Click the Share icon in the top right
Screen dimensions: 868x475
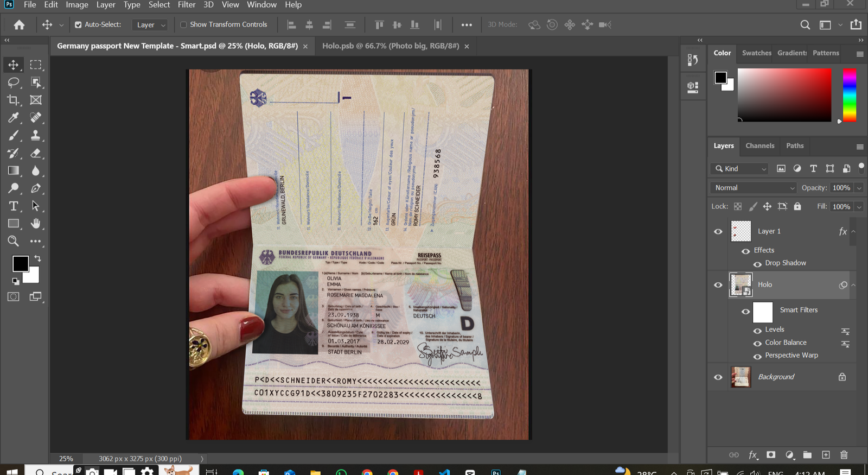click(x=856, y=24)
